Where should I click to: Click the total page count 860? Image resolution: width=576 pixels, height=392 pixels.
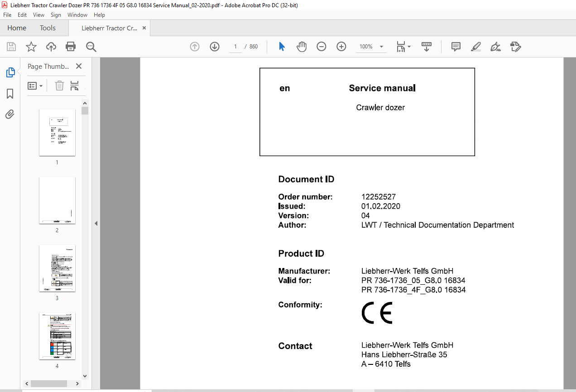[x=254, y=47]
